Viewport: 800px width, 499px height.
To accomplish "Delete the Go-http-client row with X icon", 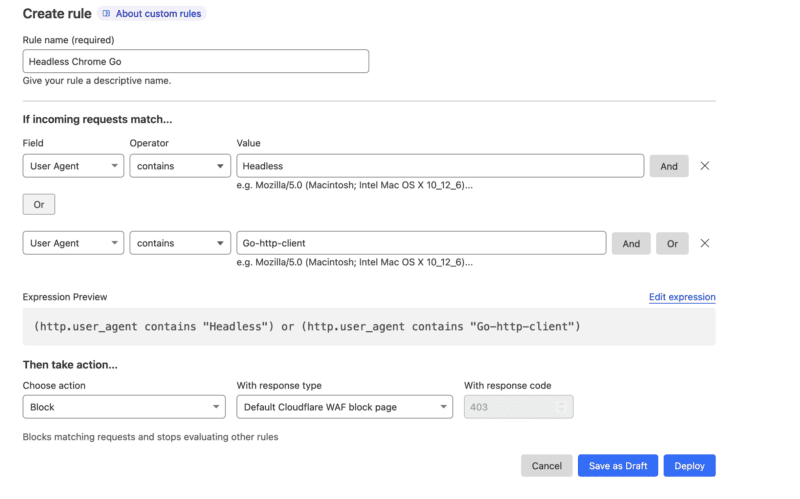I will (x=705, y=243).
